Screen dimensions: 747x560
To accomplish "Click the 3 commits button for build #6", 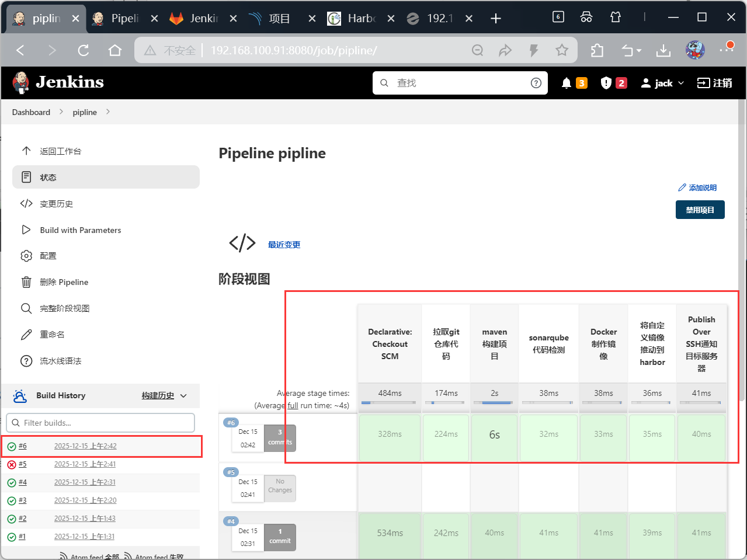I will point(280,437).
